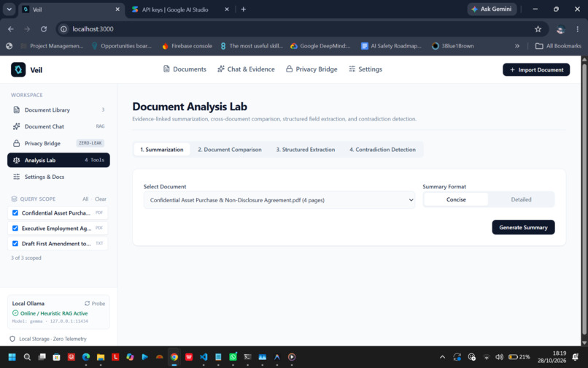Open Privacy Bridge with the ZERO-LEAK badge
Image resolution: width=588 pixels, height=368 pixels.
(x=58, y=143)
